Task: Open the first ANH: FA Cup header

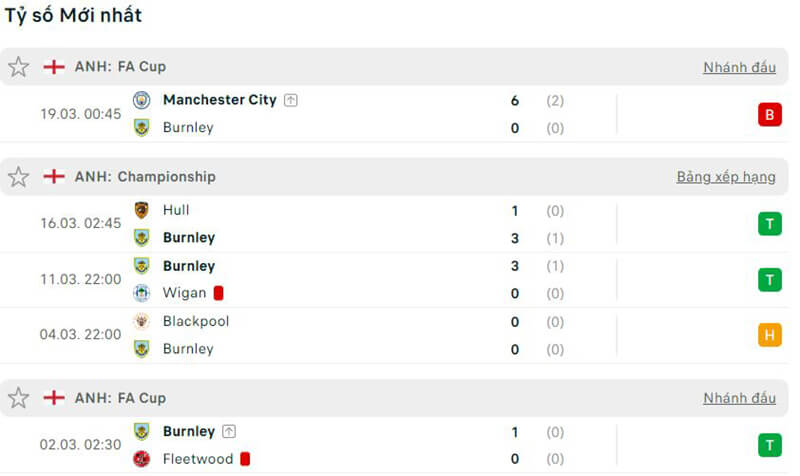Action: click(x=120, y=67)
